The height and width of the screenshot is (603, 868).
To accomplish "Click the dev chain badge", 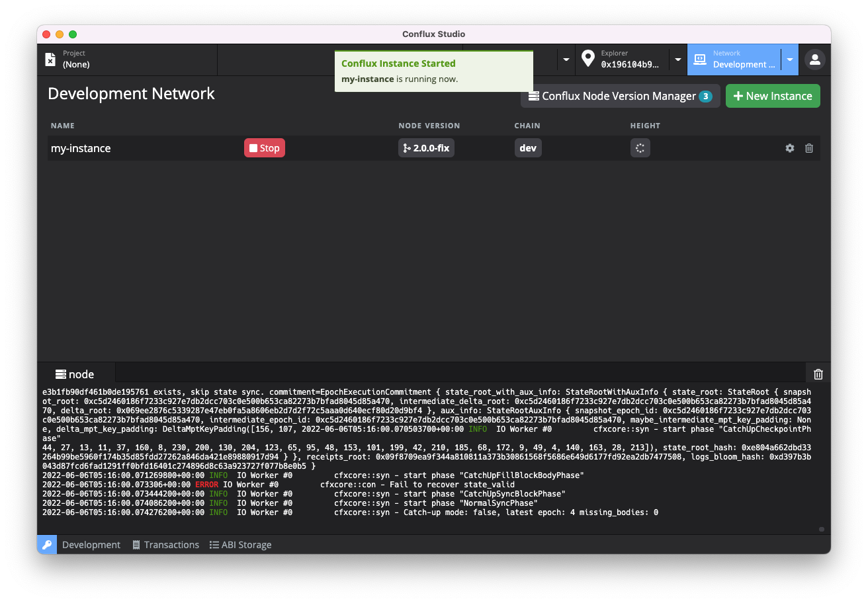I will [528, 148].
